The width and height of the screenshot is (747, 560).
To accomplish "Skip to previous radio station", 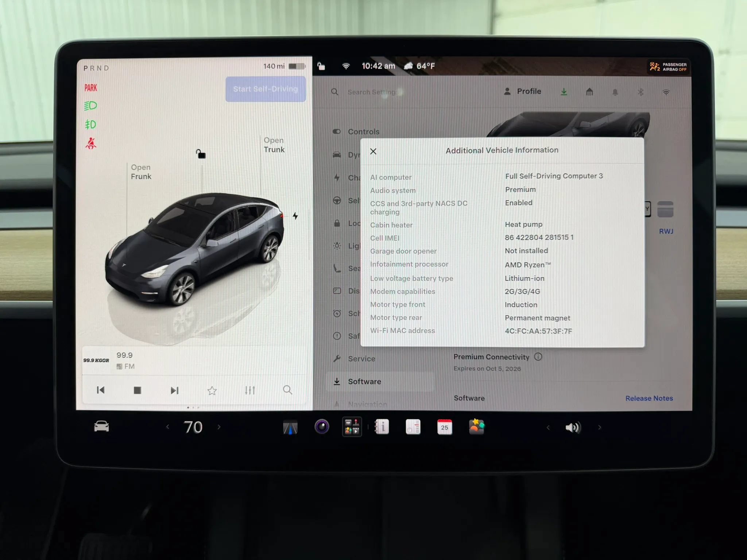I will 101,390.
